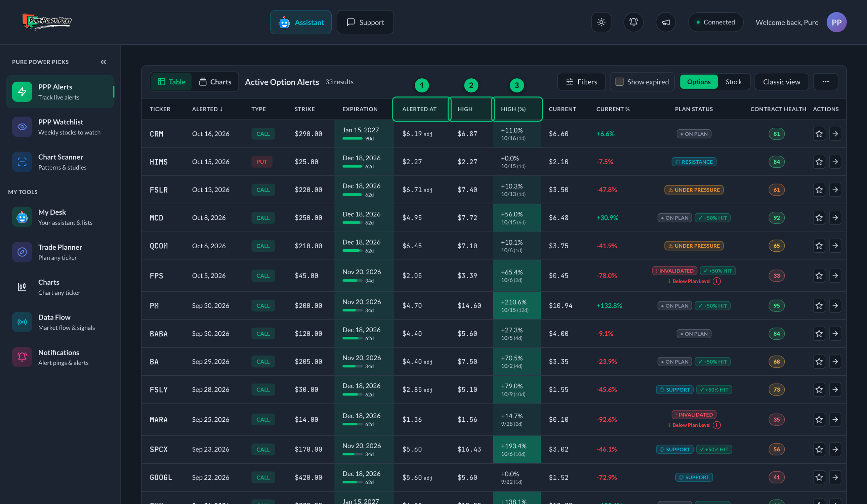Click the FSLR UNDER PRESSURE badge
Screen dimensions: 867x504
point(694,190)
